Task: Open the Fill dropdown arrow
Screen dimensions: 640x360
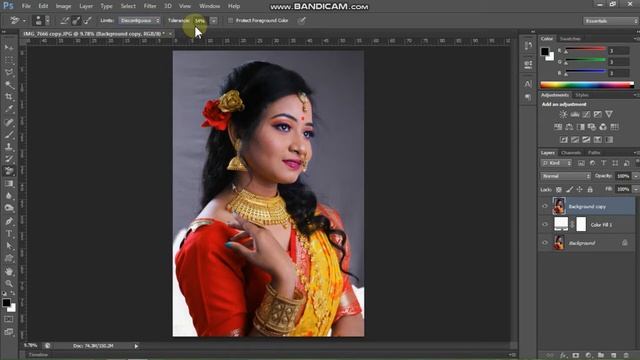Action: coord(635,189)
